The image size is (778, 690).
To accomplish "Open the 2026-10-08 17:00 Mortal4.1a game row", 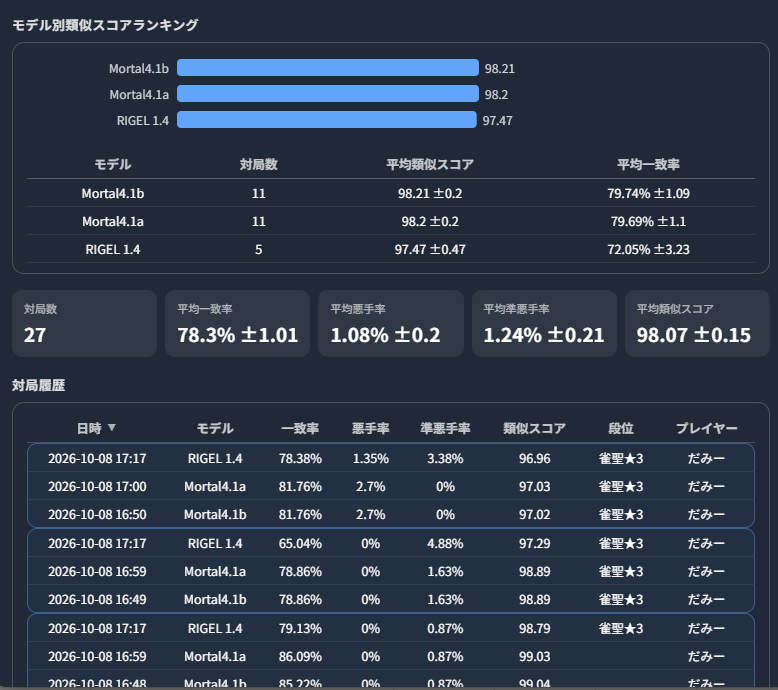I will (390, 486).
